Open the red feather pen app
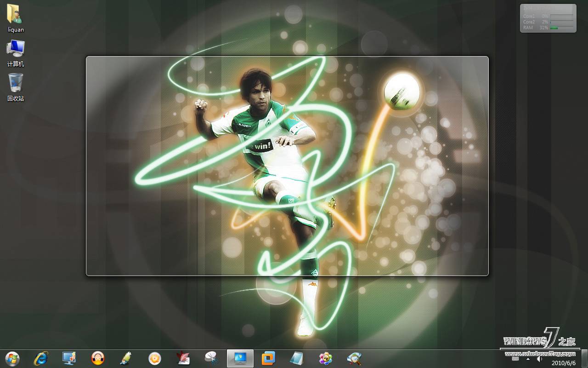The width and height of the screenshot is (588, 368). 183,358
